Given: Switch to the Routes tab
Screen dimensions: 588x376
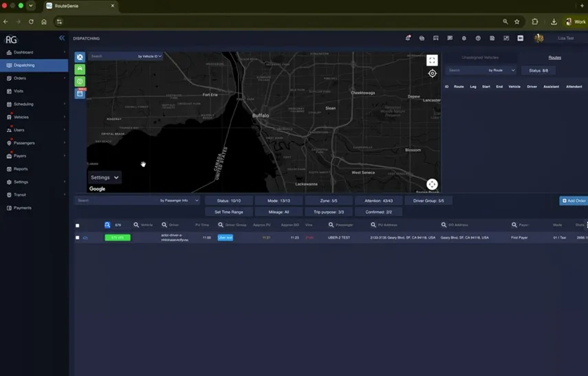Looking at the screenshot, I should [x=554, y=57].
